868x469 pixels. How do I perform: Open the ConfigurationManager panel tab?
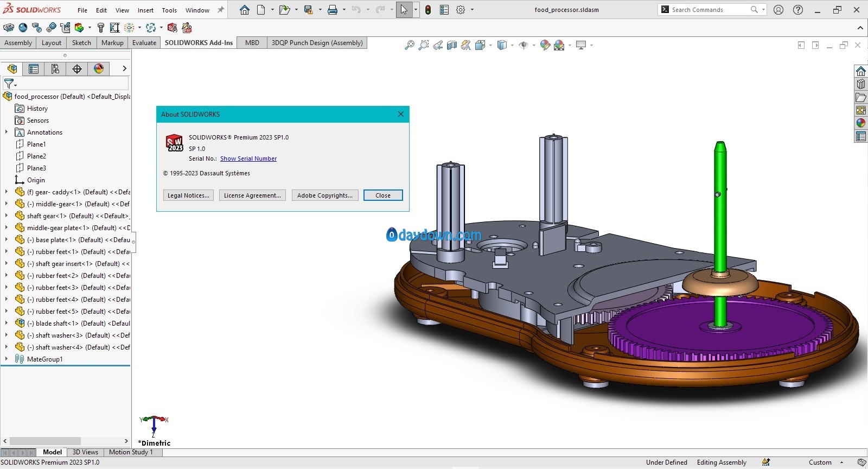(x=55, y=69)
